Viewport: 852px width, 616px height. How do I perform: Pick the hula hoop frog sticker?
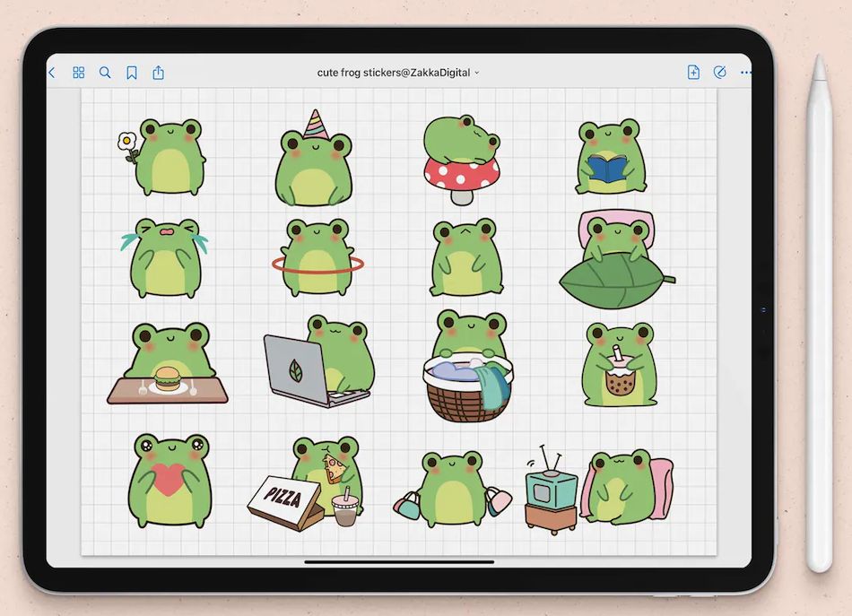click(x=317, y=258)
